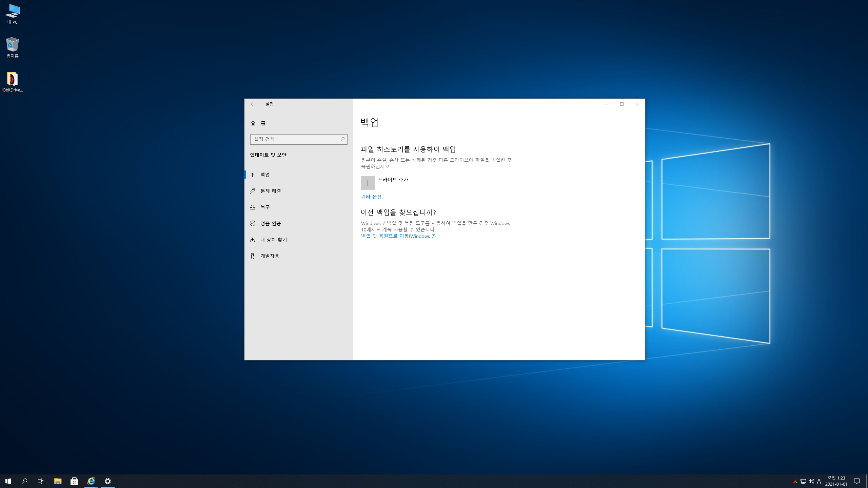The image size is (868, 488).
Task: Click the plus icon to add drive
Action: click(368, 183)
